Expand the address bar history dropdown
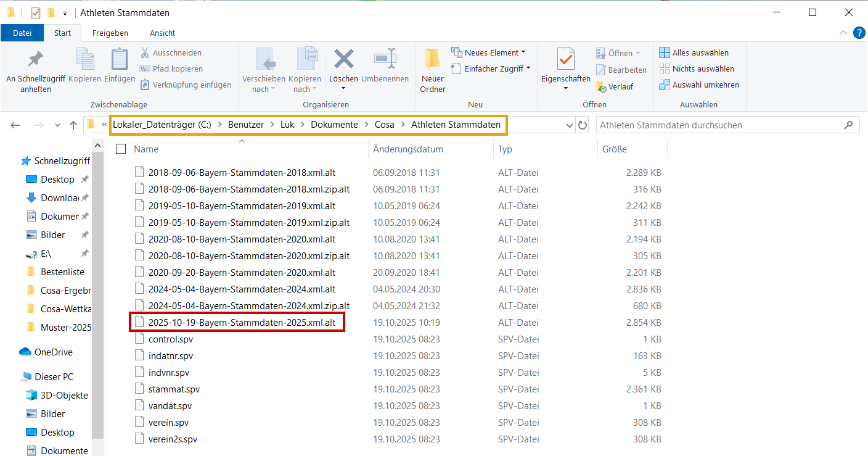This screenshot has height=456, width=868. (x=570, y=125)
